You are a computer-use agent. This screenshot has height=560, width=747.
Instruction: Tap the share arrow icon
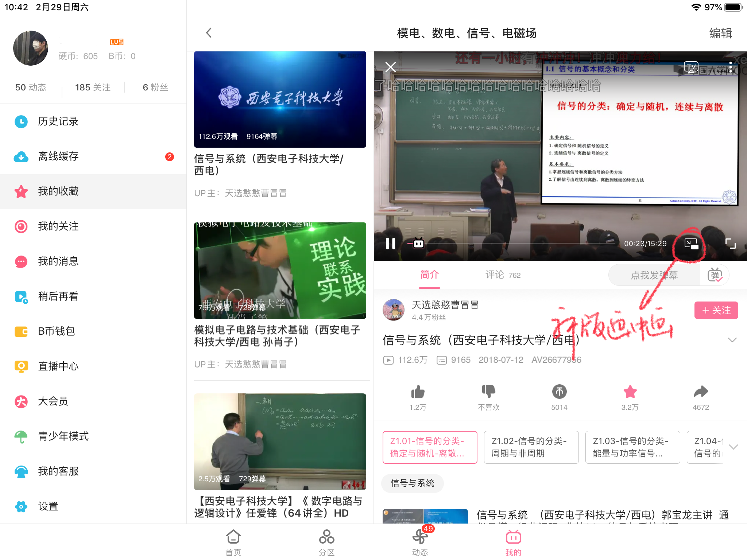pos(701,392)
